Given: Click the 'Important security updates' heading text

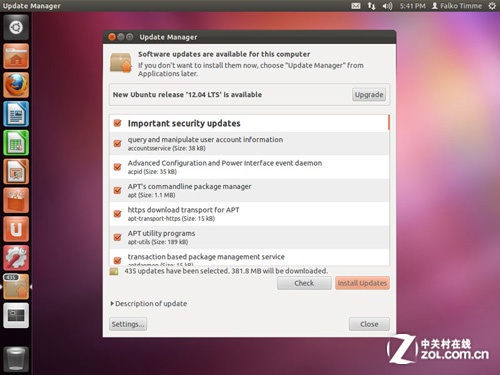Looking at the screenshot, I should click(x=184, y=123).
